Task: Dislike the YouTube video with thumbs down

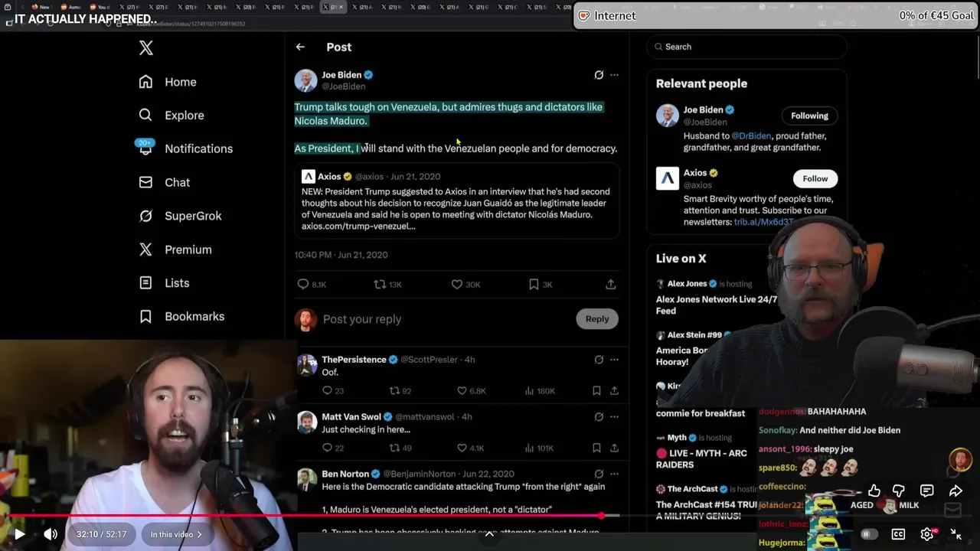Action: coord(899,491)
